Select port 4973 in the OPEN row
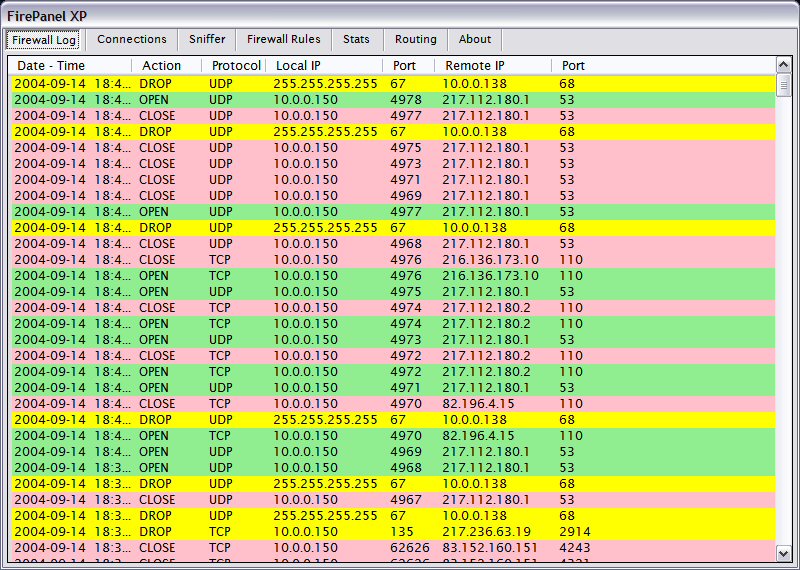The image size is (800, 570). [x=406, y=340]
